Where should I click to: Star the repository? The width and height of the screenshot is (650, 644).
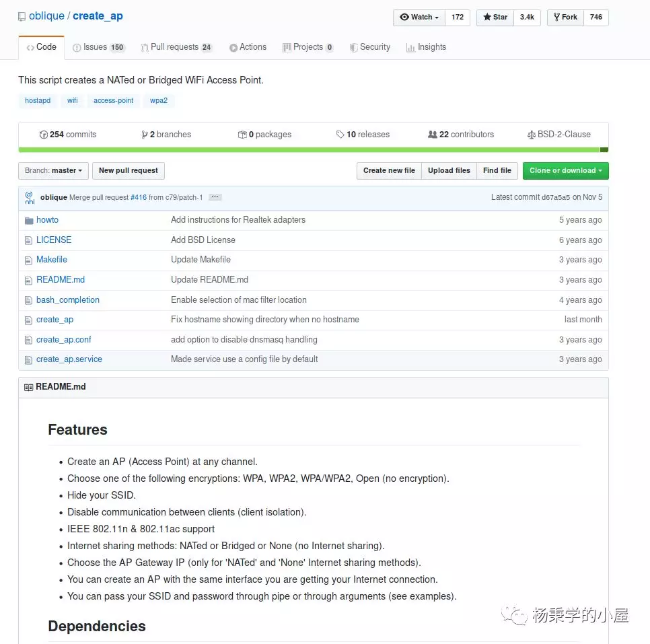tap(495, 17)
